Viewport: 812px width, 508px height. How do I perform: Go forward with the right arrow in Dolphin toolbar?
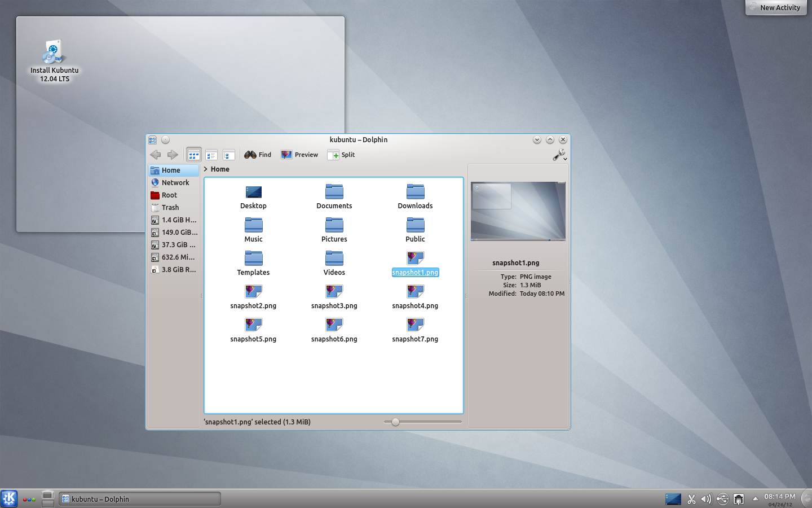[x=173, y=155]
